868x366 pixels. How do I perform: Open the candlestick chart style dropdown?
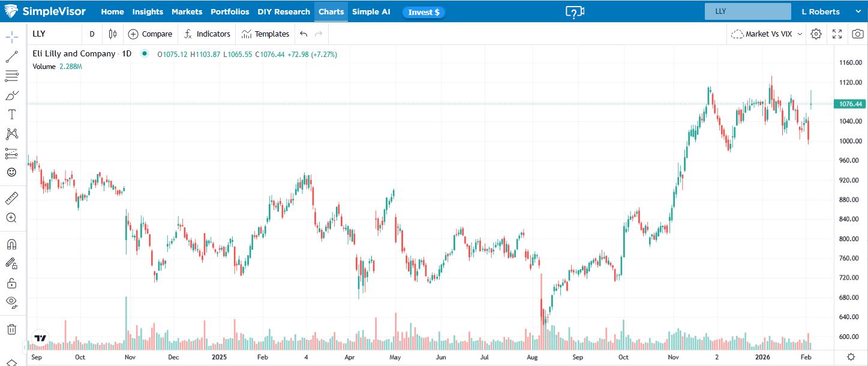pos(112,34)
